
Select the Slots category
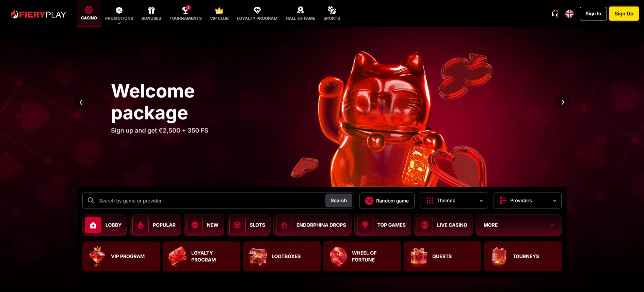[248, 225]
